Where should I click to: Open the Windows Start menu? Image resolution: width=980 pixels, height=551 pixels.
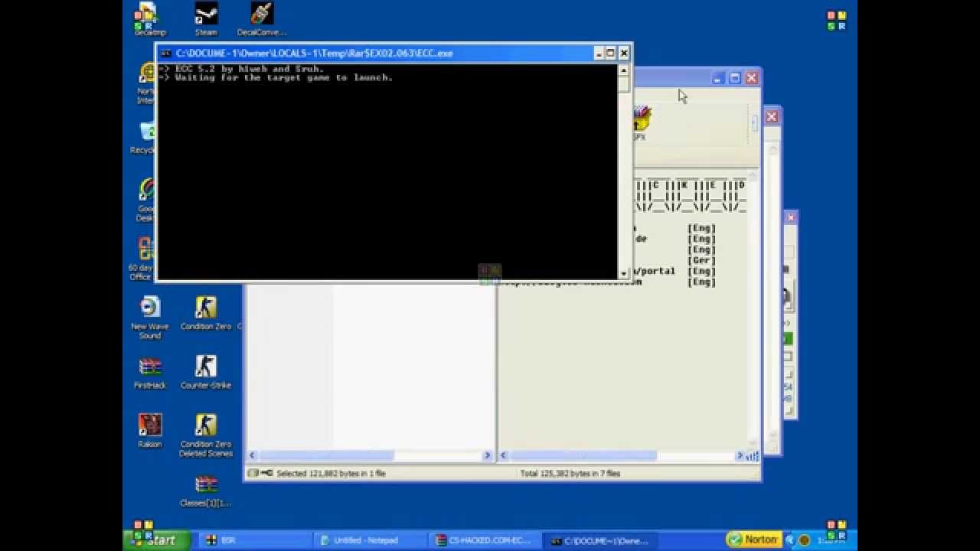(x=158, y=540)
